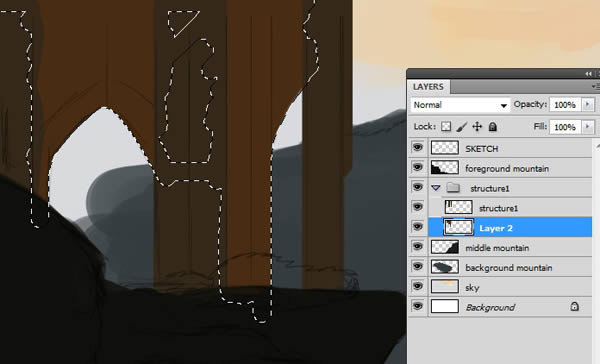Click the Background layer's padlock icon
The image size is (600, 364).
pos(574,306)
